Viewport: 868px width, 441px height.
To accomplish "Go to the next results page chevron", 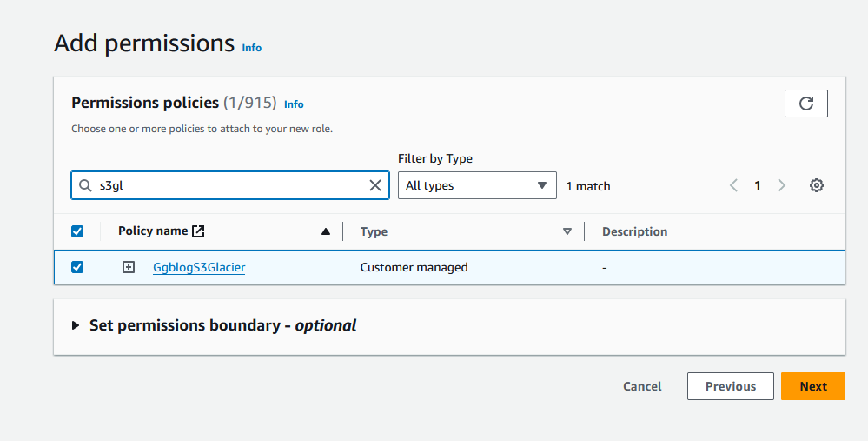I will [x=781, y=185].
